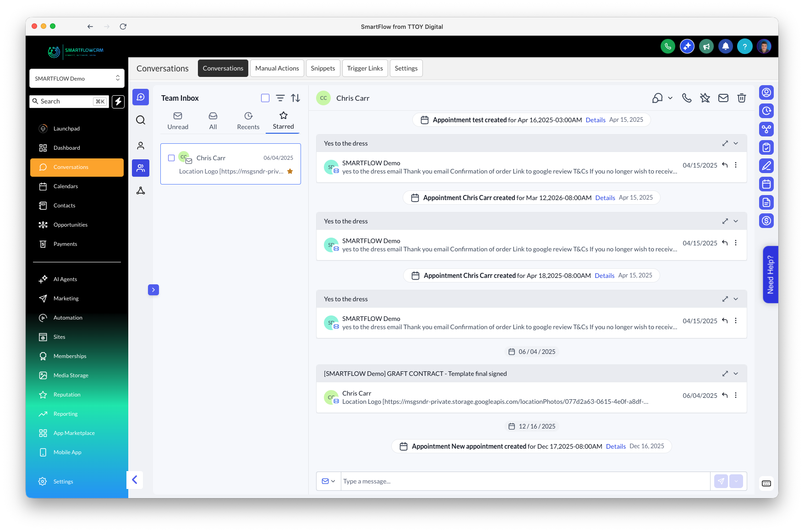
Task: Delete the conversation using the trash icon
Action: (x=742, y=98)
